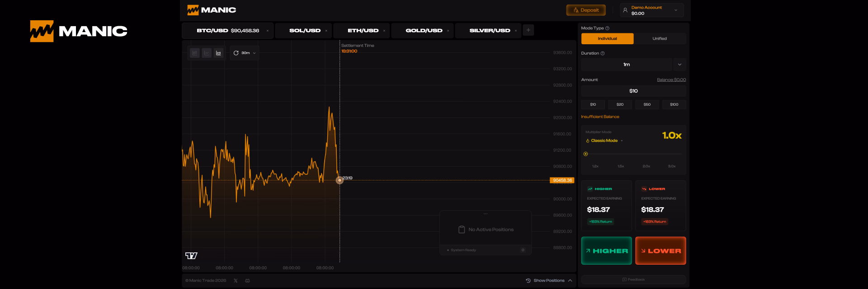Switch to Unified mode type

(x=659, y=38)
